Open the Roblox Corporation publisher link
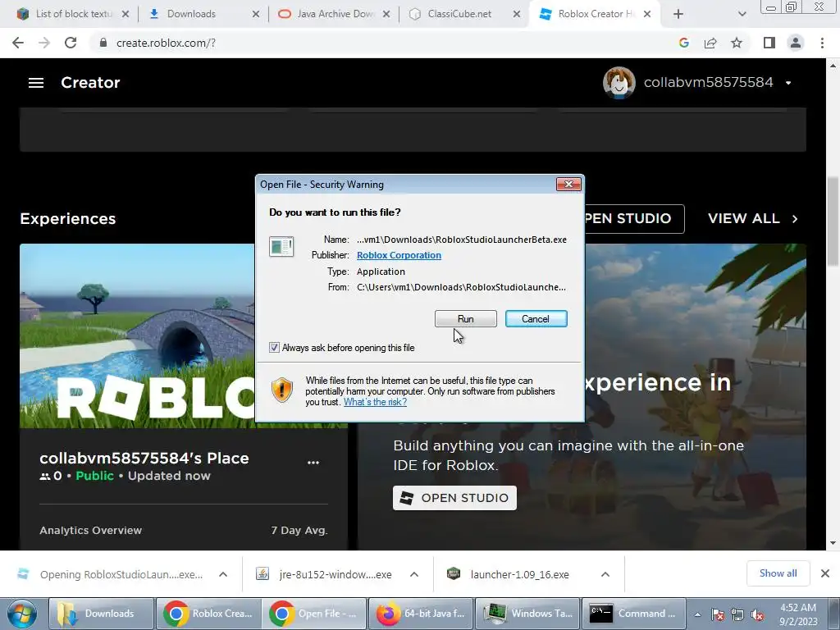Image resolution: width=840 pixels, height=630 pixels. [399, 256]
